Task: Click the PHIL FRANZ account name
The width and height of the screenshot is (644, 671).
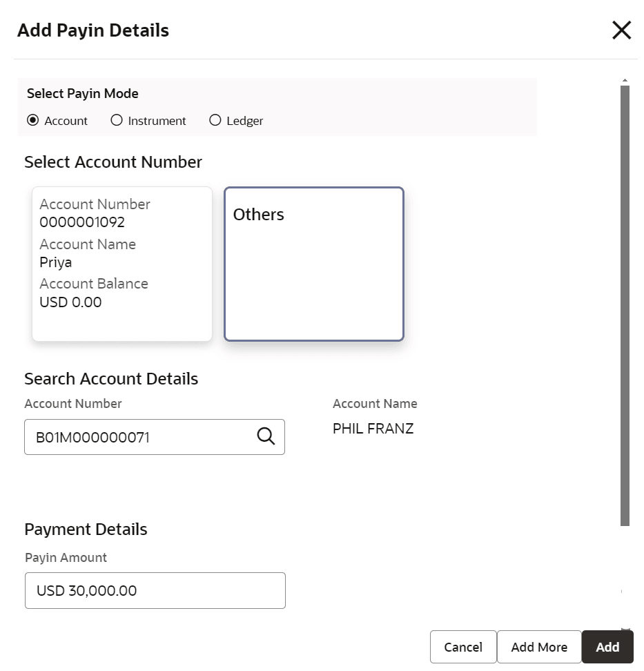Action: [373, 429]
